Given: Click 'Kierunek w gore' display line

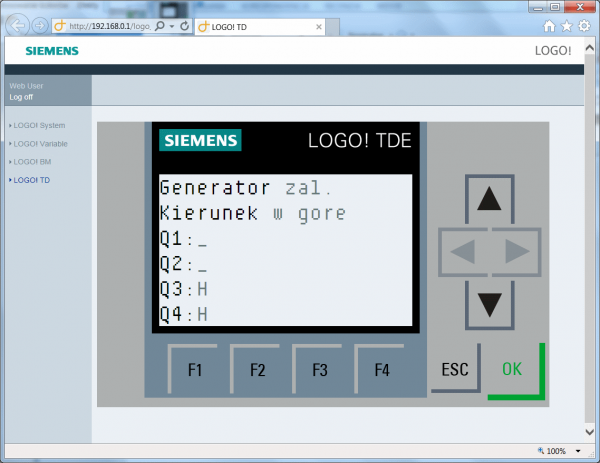Looking at the screenshot, I should [x=253, y=213].
